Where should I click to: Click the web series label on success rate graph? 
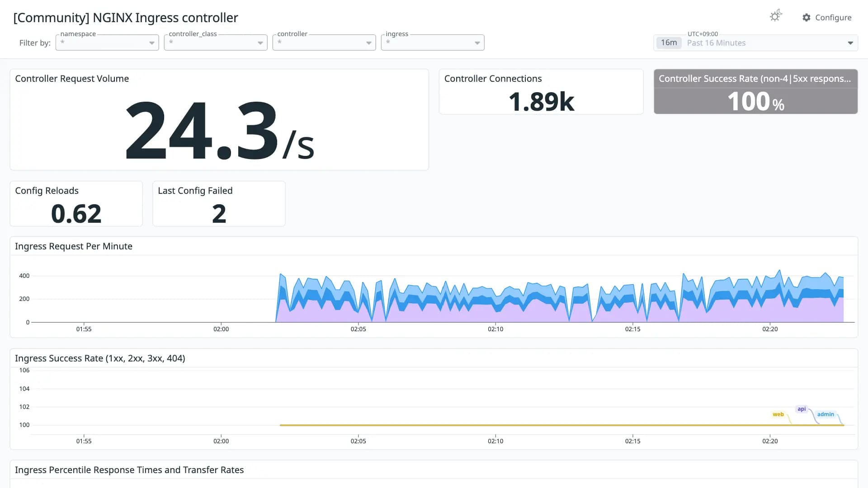778,414
